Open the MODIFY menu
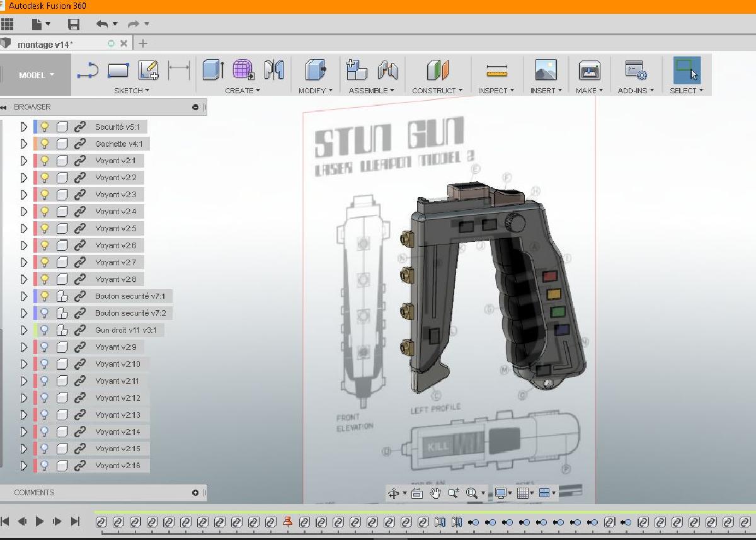756x540 pixels. click(x=316, y=91)
